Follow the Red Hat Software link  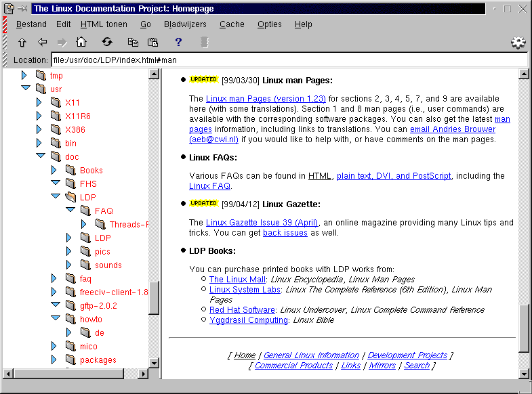(242, 310)
